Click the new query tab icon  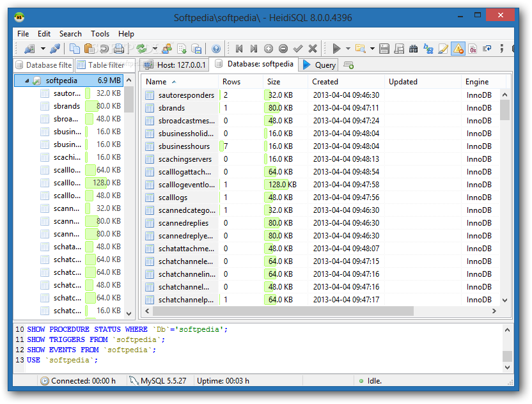pos(348,65)
